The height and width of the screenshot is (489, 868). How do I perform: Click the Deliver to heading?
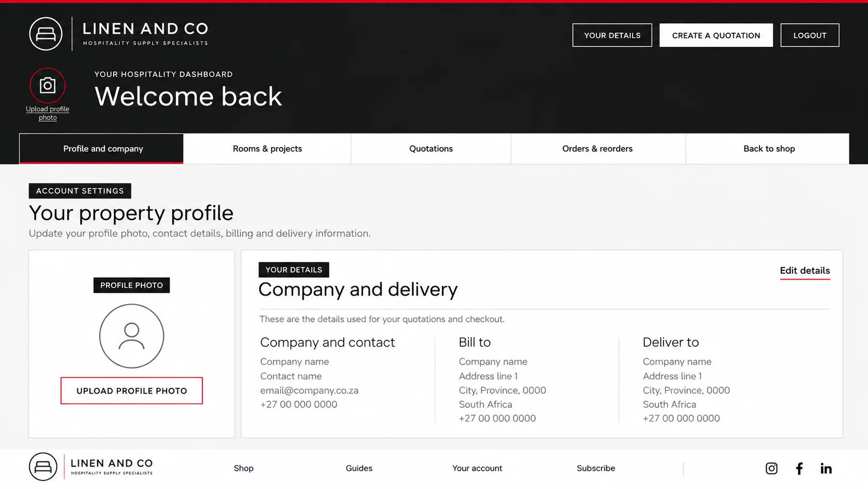[671, 342]
